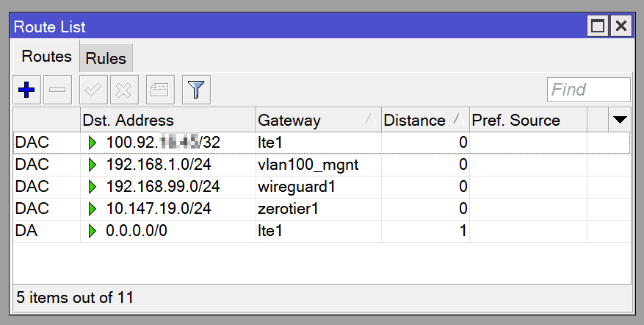Click the green arrow of the 0.0.0.0/0 route
The height and width of the screenshot is (325, 644).
pos(92,231)
